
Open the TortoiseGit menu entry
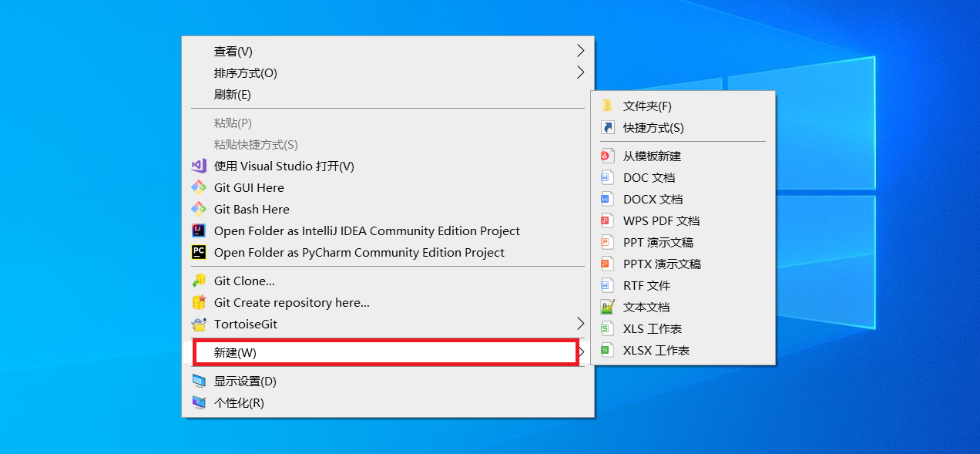point(388,325)
